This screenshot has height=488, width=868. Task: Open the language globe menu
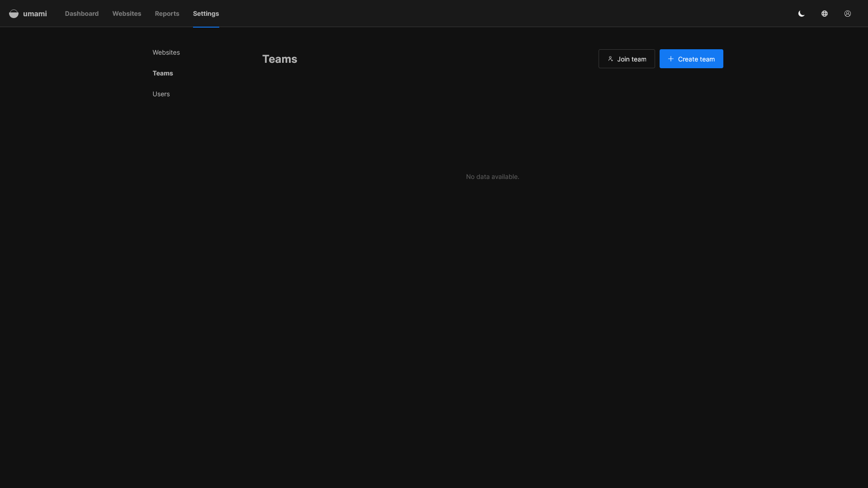click(x=825, y=14)
